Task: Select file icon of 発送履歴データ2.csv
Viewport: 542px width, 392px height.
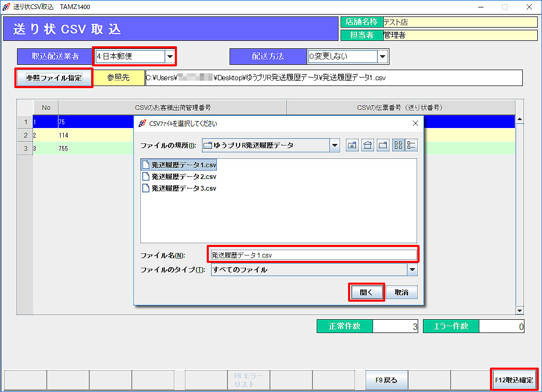Action: click(146, 177)
